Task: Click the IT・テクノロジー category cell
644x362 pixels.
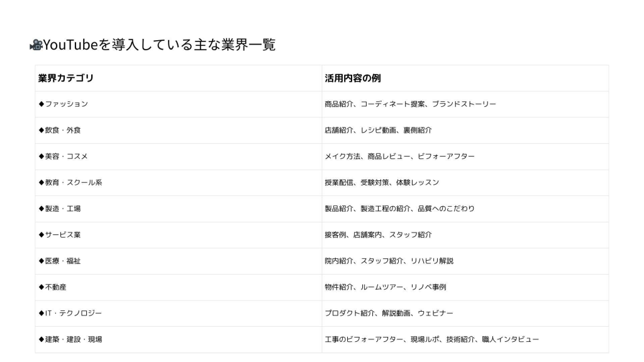Action: coord(70,313)
